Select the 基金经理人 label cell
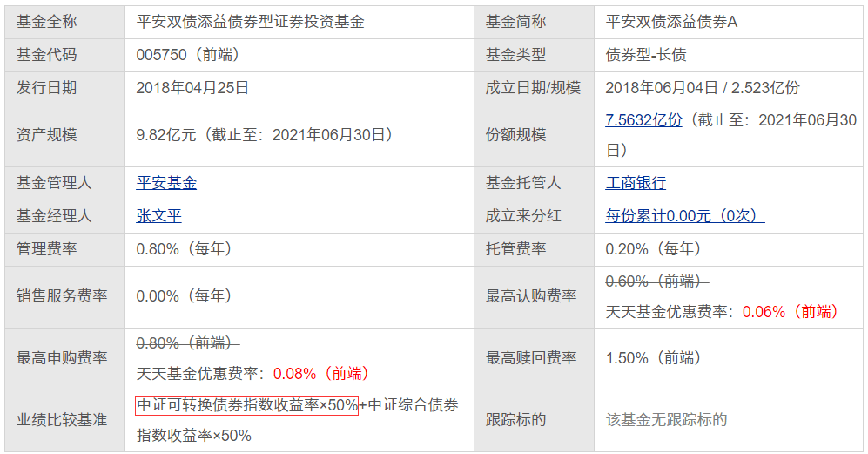The height and width of the screenshot is (454, 868). tap(64, 216)
